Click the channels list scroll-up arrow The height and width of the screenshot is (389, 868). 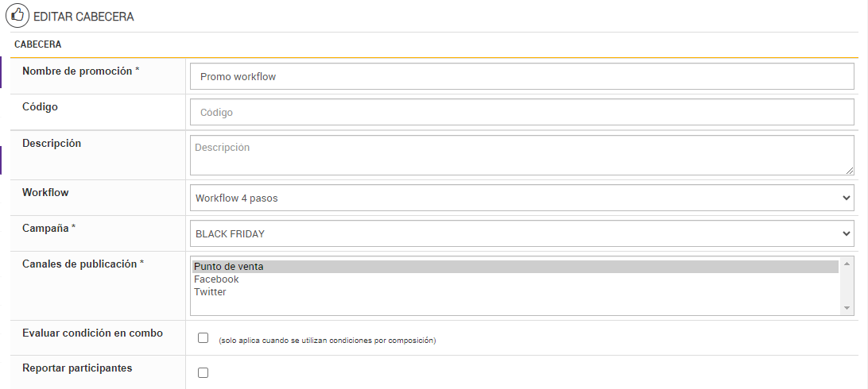point(847,263)
